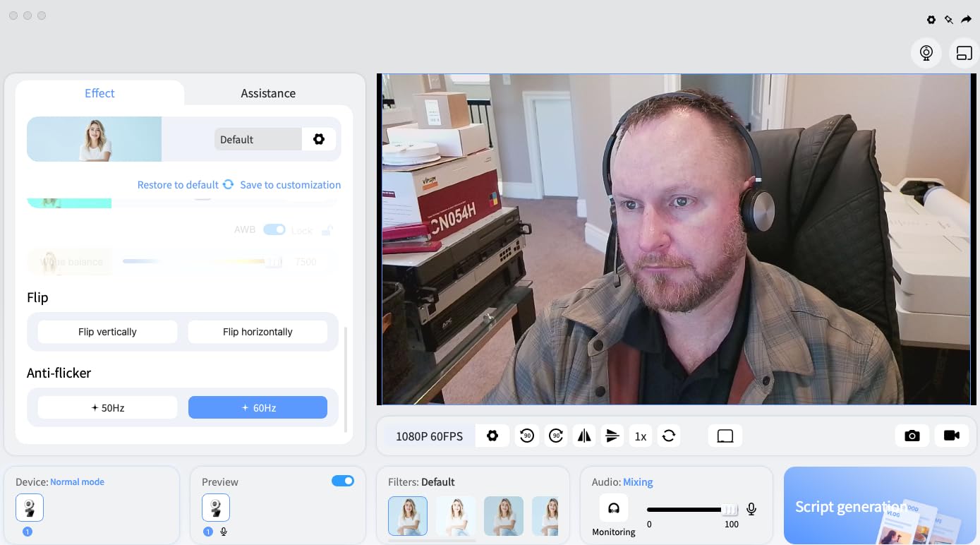Mirror the video with the horizontal flip icon
This screenshot has width=980, height=545.
[x=584, y=436]
